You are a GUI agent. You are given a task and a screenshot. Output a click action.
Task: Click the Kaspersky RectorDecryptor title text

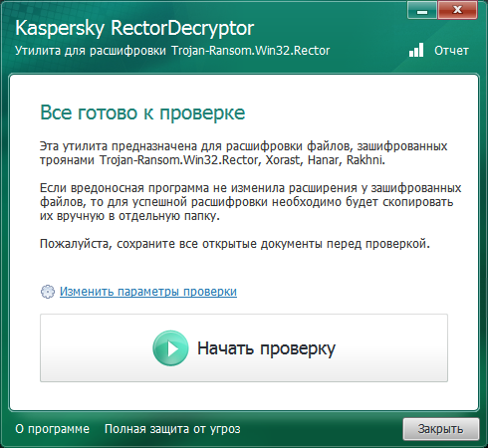pos(134,28)
